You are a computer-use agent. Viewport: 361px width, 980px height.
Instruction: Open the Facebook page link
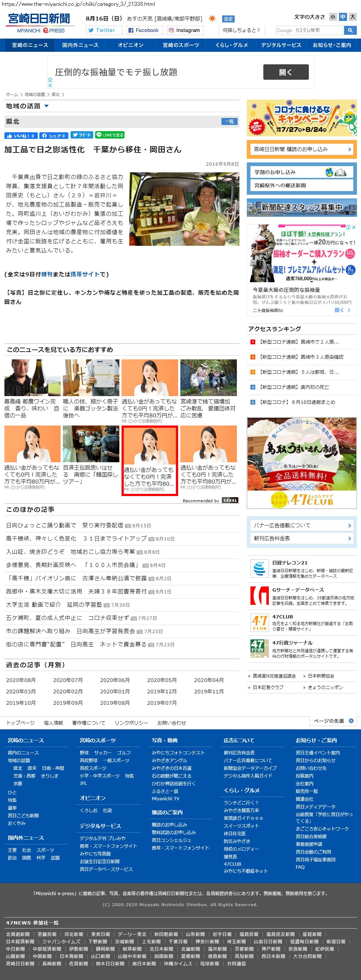pyautogui.click(x=144, y=30)
